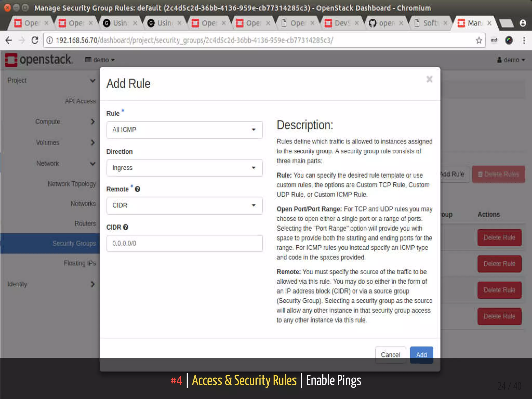Click the Remote help question-mark icon
The height and width of the screenshot is (399, 532).
(x=138, y=189)
